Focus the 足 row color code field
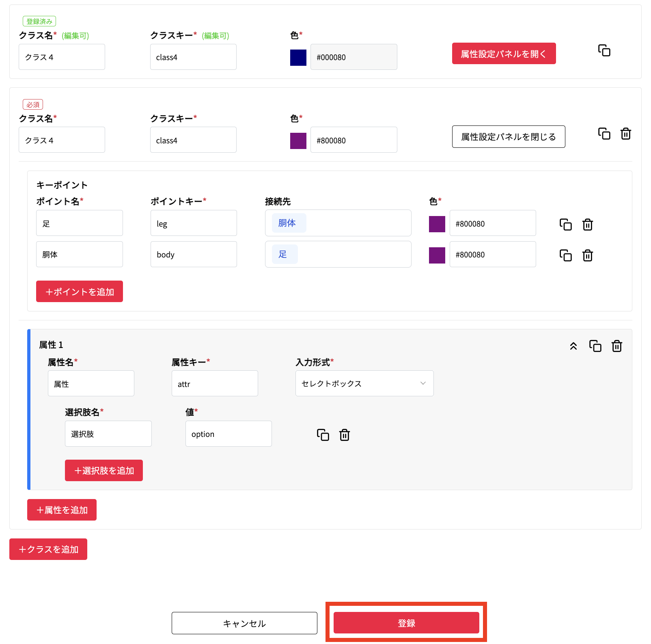This screenshot has height=644, width=651. (493, 223)
